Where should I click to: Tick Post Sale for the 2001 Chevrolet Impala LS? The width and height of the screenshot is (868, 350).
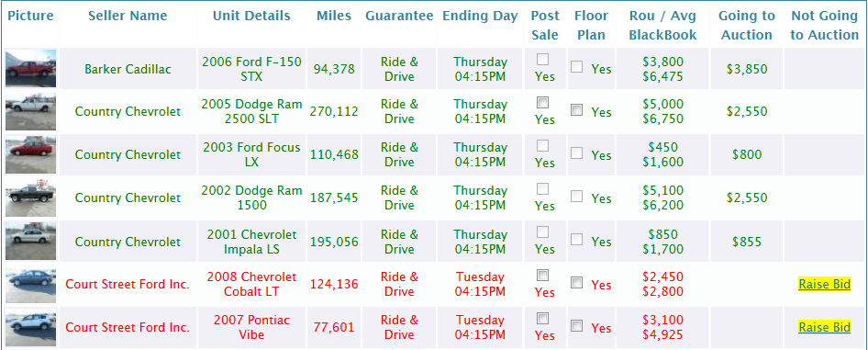pos(543,232)
